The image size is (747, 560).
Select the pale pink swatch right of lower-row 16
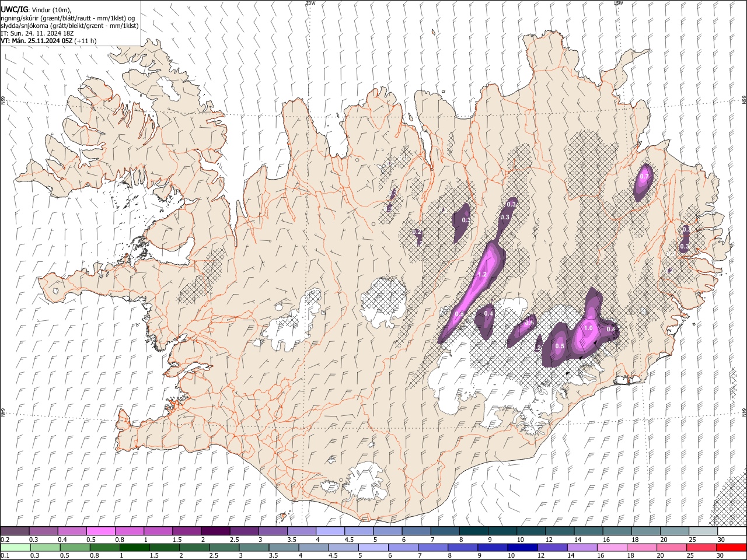613,547
